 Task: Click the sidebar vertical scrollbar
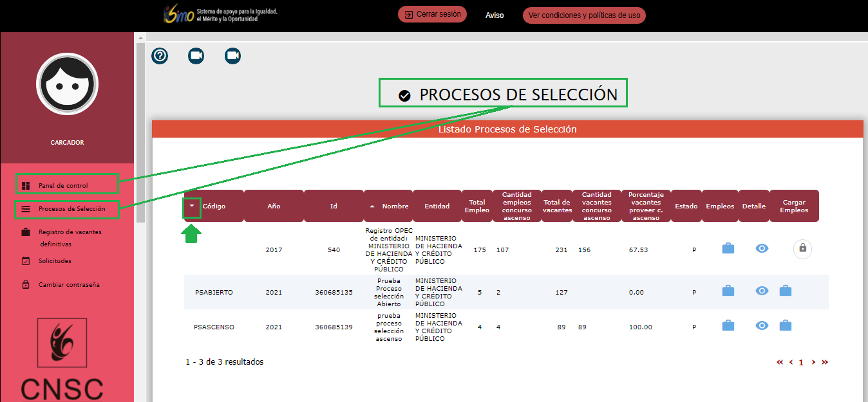(x=140, y=129)
